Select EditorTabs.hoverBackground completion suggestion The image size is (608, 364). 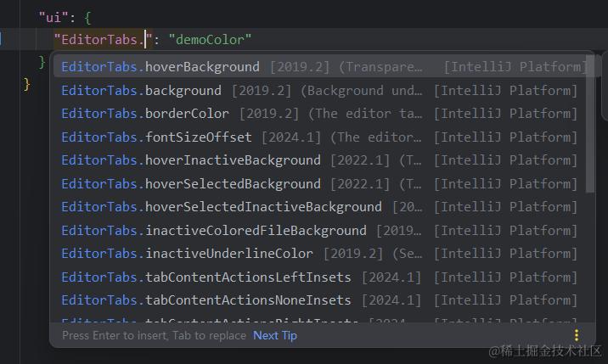coord(321,67)
